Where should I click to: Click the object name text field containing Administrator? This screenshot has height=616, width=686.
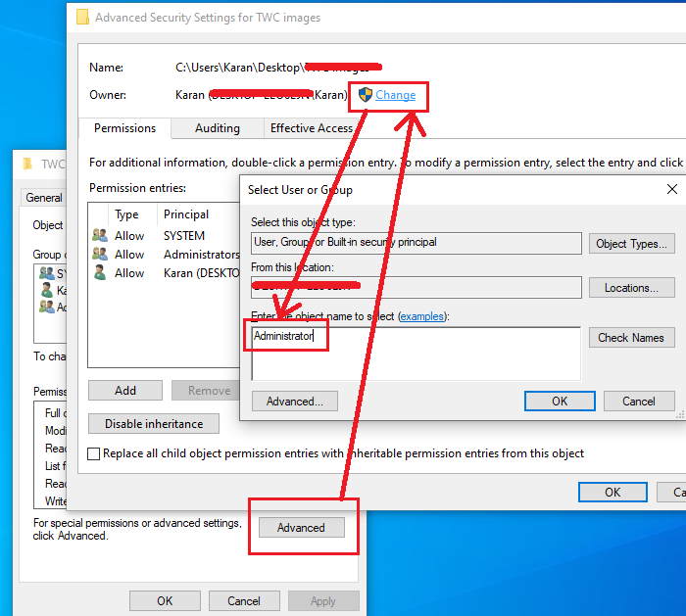(416, 354)
